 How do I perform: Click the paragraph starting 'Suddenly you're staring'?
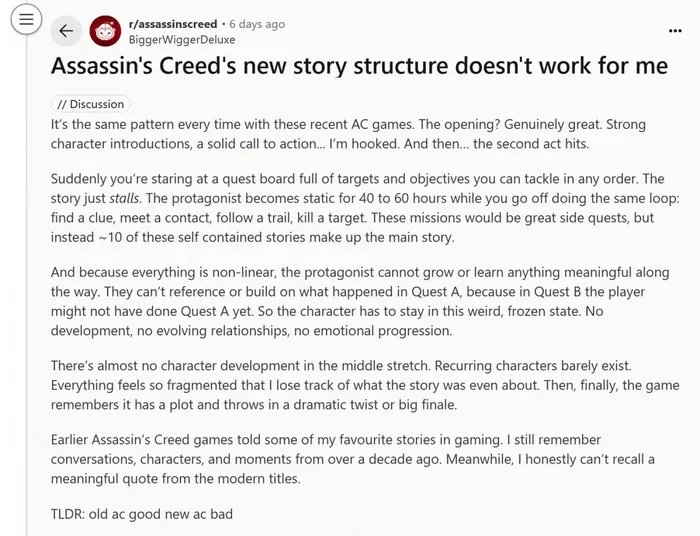[x=365, y=208]
